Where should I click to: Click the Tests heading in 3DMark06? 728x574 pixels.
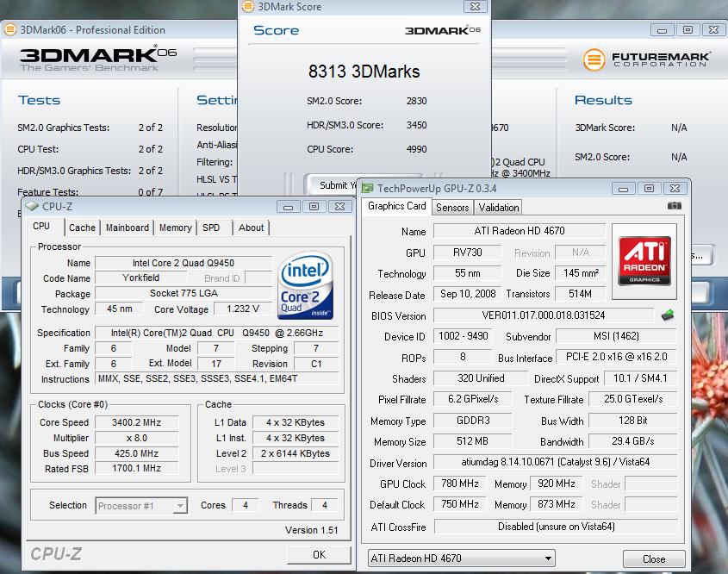tap(39, 100)
